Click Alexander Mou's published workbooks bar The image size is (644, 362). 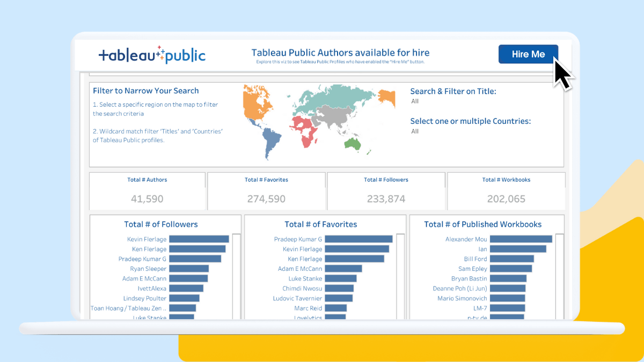click(x=521, y=239)
